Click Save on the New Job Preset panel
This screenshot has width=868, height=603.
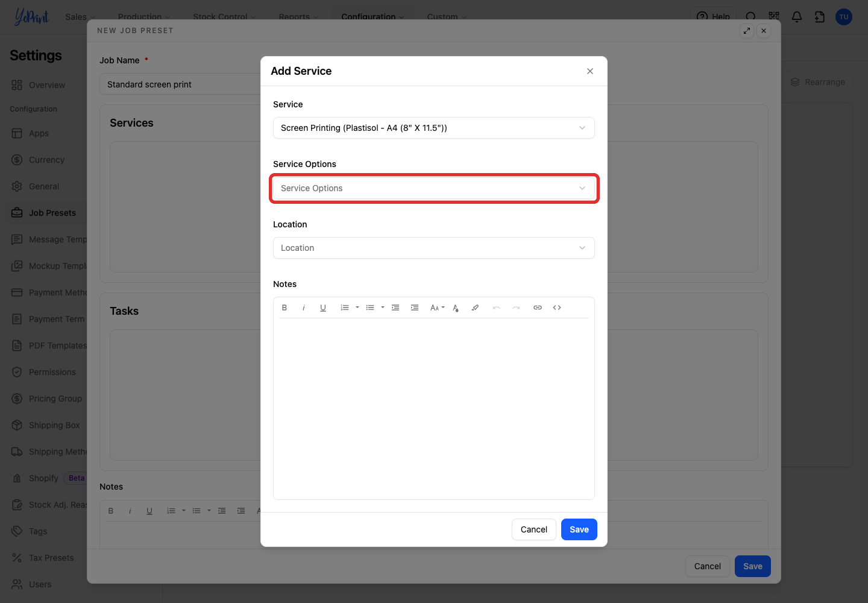pos(753,566)
